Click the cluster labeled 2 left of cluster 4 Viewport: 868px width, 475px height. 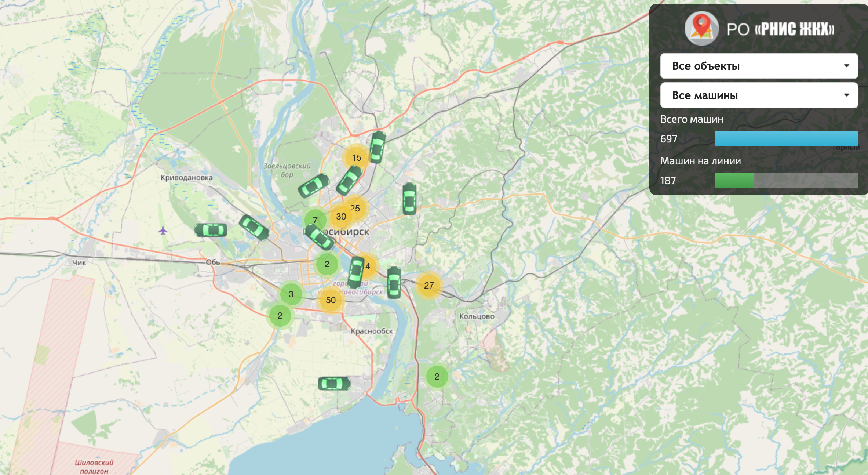point(327,264)
